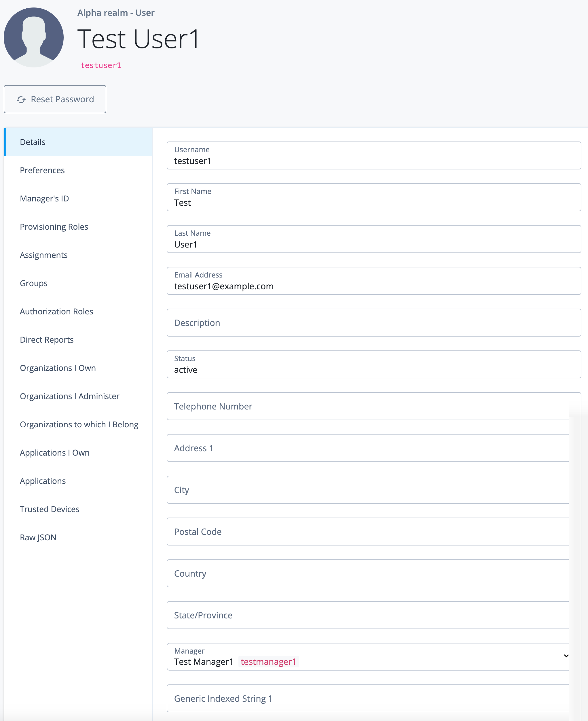Click the Reset Password button

55,99
